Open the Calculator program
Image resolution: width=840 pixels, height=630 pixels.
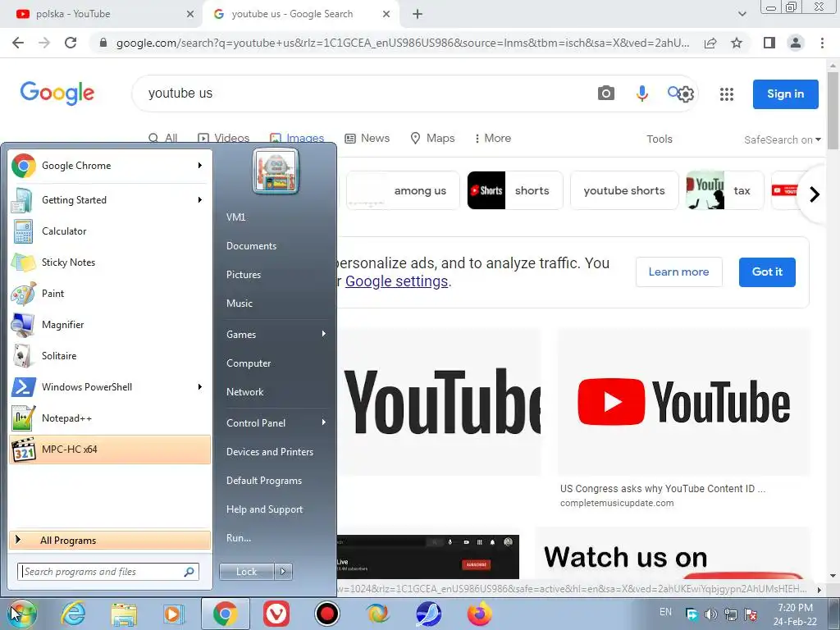pos(110,231)
